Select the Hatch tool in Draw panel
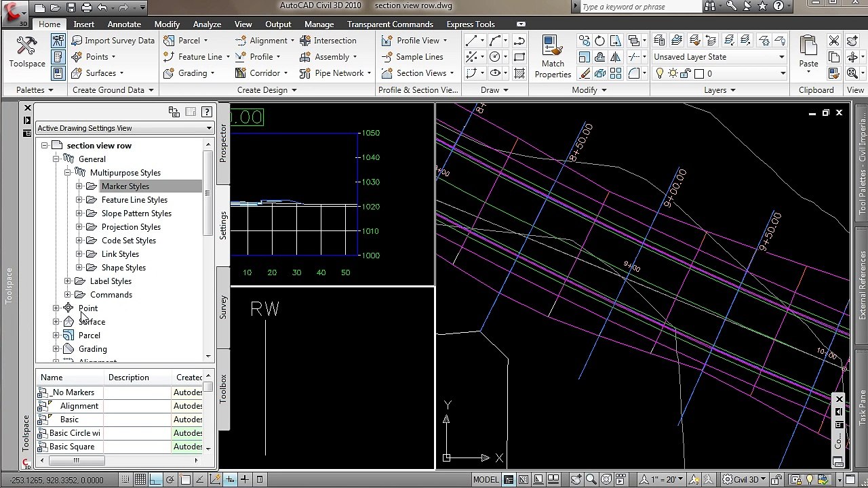Screen dimensions: 868x488 click(519, 73)
